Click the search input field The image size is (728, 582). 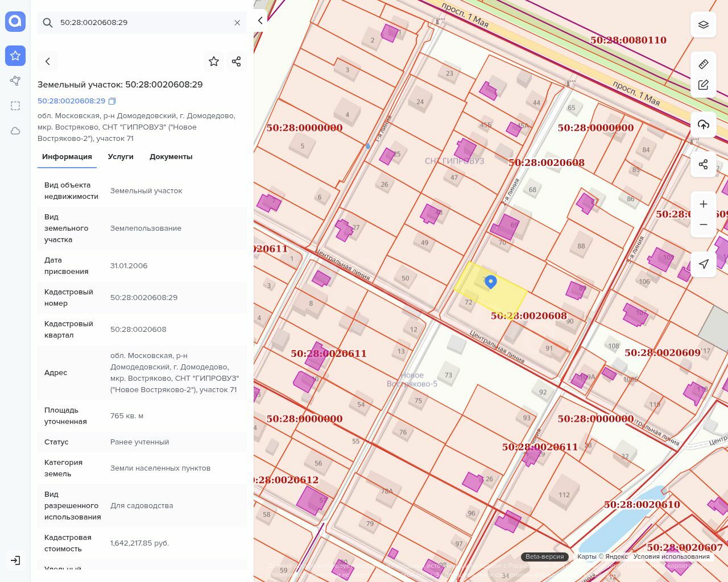point(142,23)
